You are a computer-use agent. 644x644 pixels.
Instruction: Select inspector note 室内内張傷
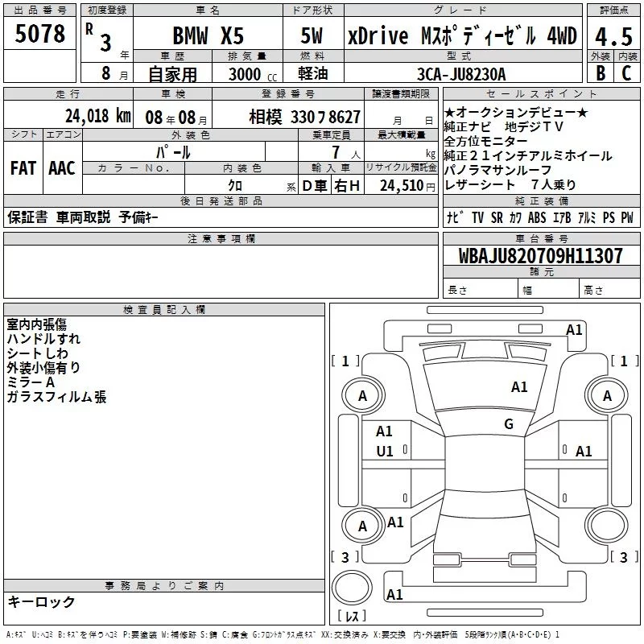pyautogui.click(x=37, y=324)
